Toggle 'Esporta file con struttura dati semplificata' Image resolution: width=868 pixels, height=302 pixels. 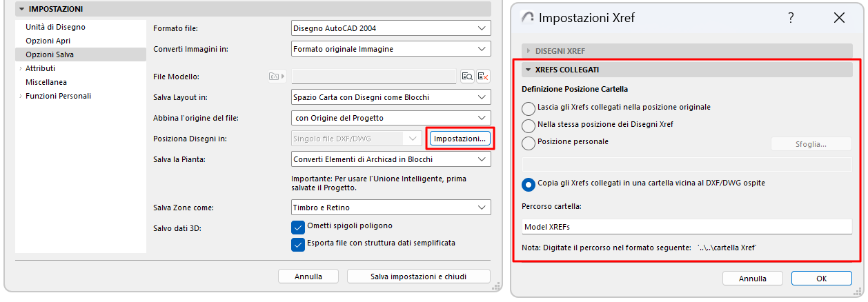(x=298, y=244)
